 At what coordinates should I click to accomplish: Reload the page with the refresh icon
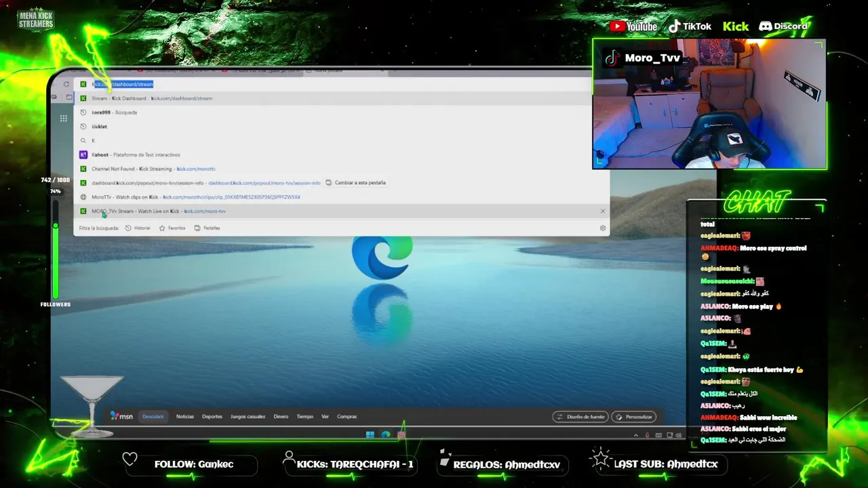[x=66, y=84]
